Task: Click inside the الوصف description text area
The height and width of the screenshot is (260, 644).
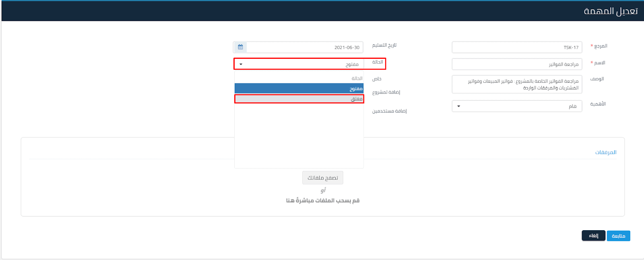Action: 517,84
